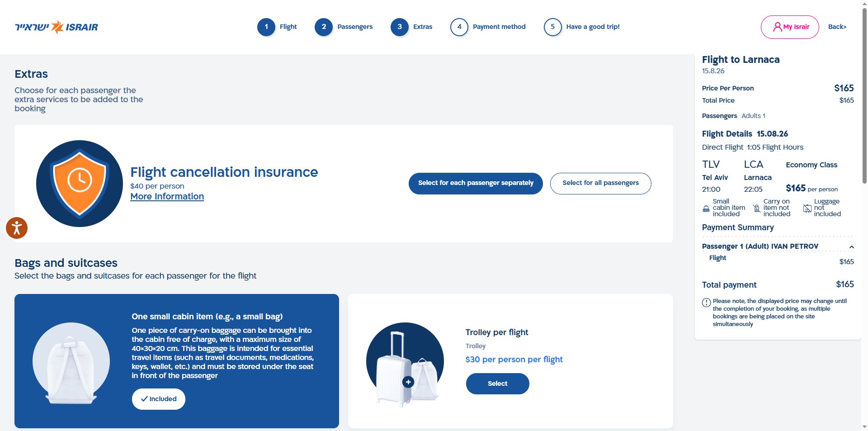Select the Trolley per flight option
This screenshot has width=868, height=431.
[x=497, y=384]
